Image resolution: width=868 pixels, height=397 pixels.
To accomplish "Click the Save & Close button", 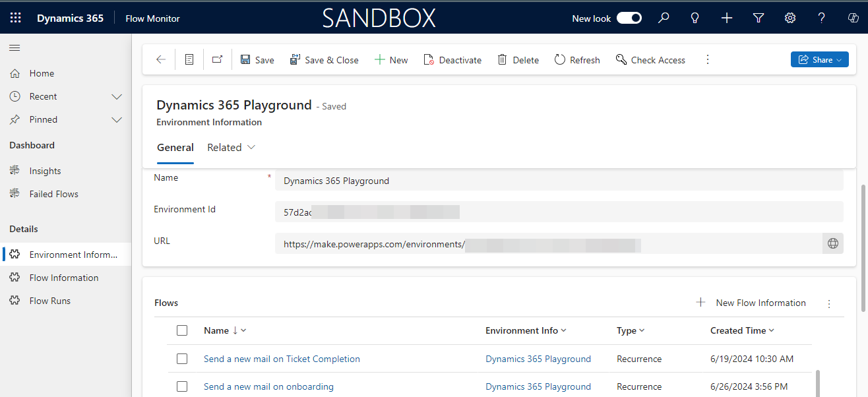I will (324, 60).
